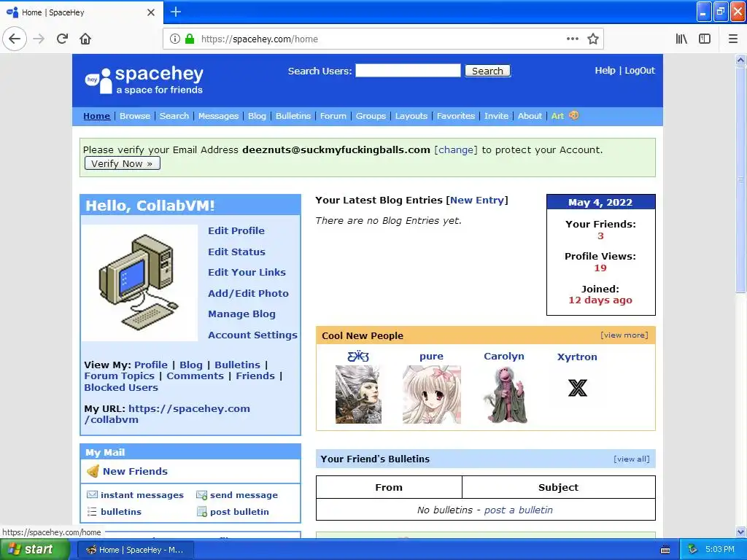
Task: Click the CollabVM computer profile picture
Action: click(139, 283)
